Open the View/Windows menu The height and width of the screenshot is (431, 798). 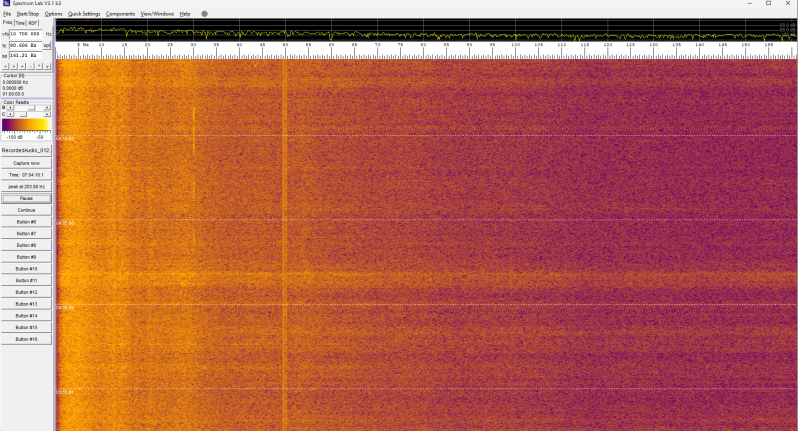[157, 14]
